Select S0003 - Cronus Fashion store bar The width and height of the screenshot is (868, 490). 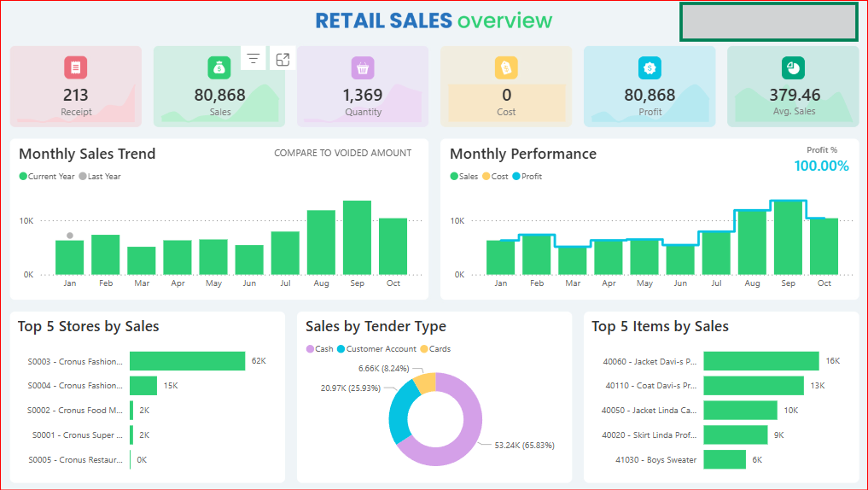187,361
